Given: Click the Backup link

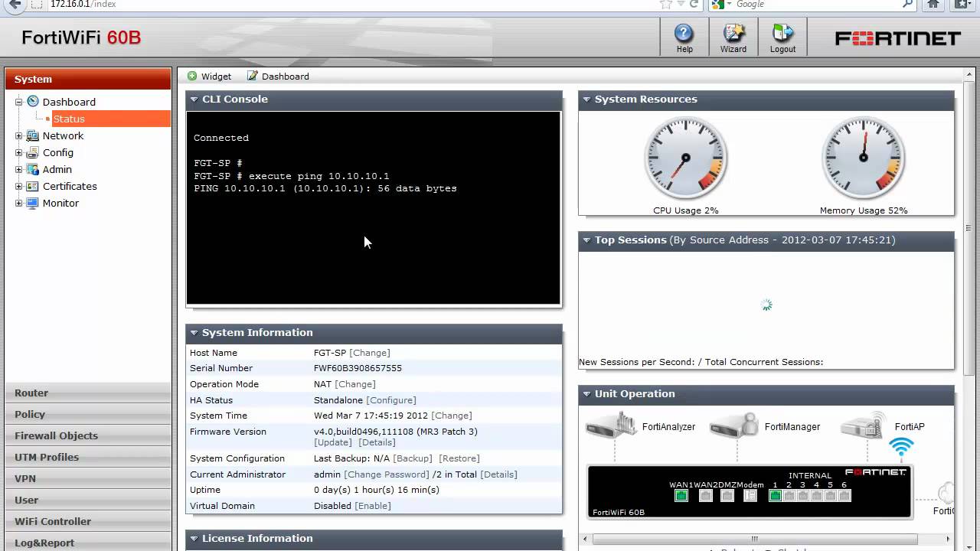Looking at the screenshot, I should point(413,458).
